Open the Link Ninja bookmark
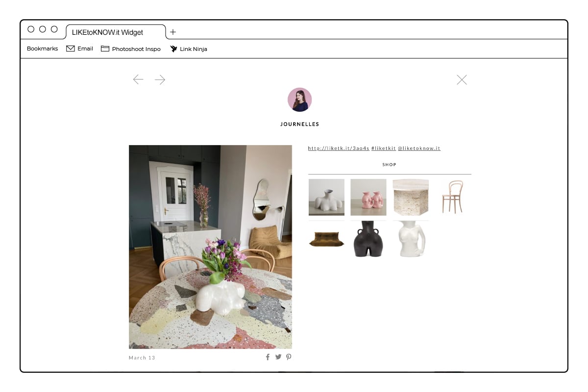588x392 pixels. (189, 49)
